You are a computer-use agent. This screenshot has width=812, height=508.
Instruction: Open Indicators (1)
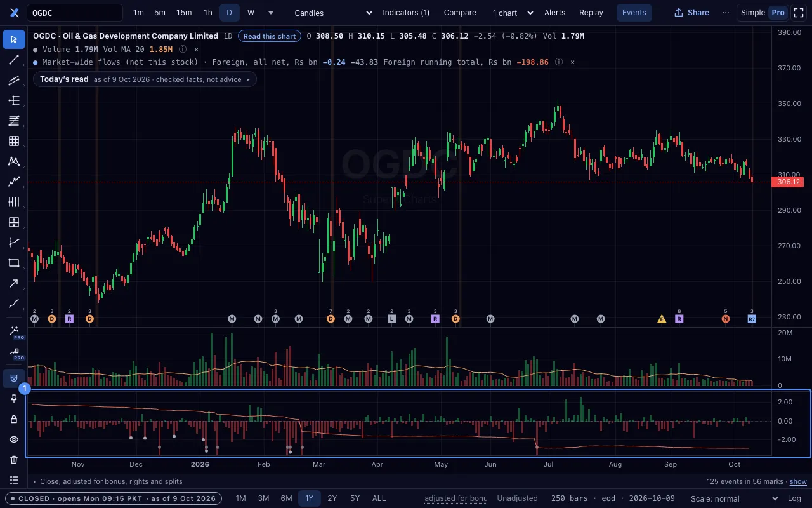406,13
